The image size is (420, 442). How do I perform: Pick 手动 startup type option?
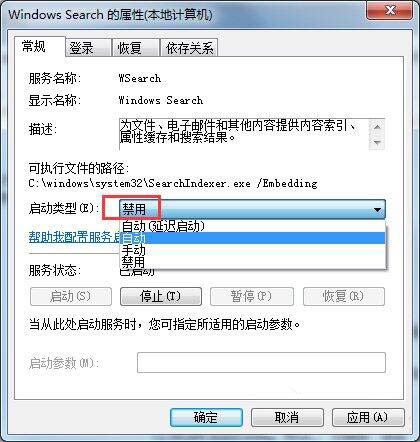coord(252,250)
